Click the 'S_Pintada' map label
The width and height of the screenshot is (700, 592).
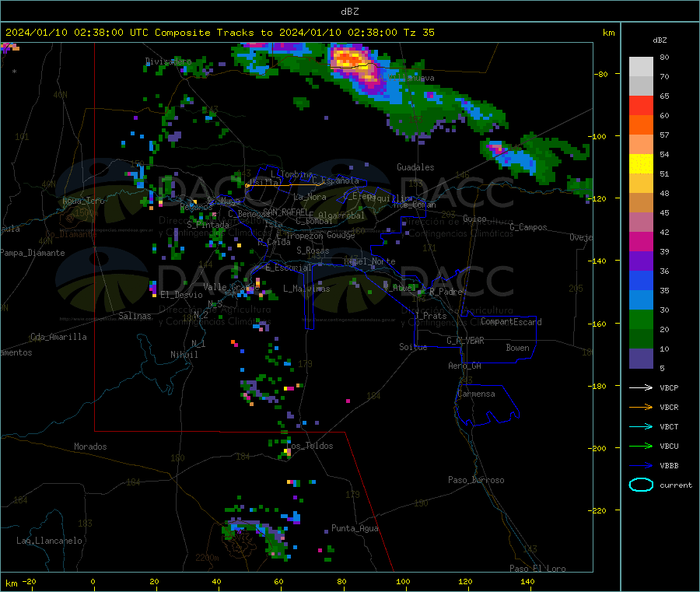[208, 225]
